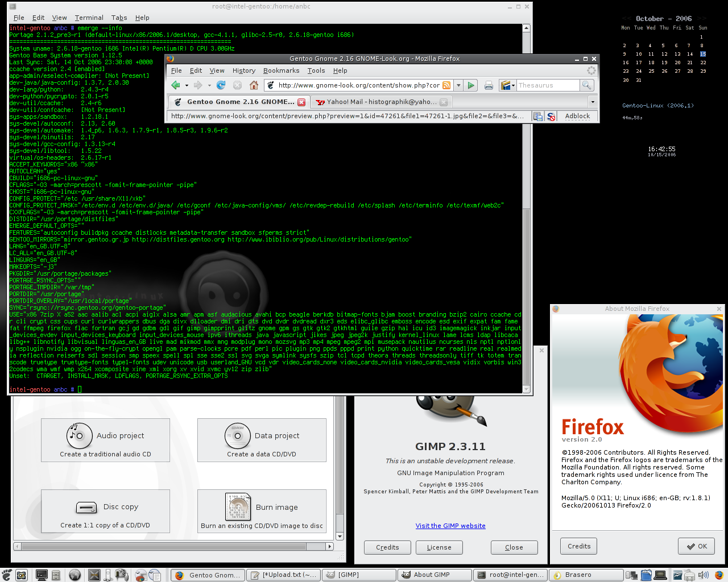
Task: Click the Audio project button in Brasero
Action: [x=105, y=440]
